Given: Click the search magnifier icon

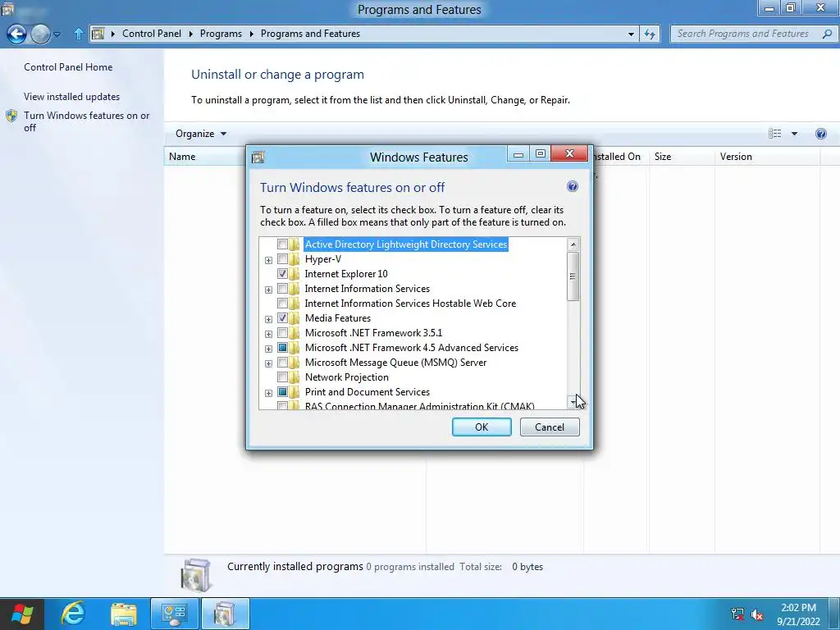Looking at the screenshot, I should point(827,34).
